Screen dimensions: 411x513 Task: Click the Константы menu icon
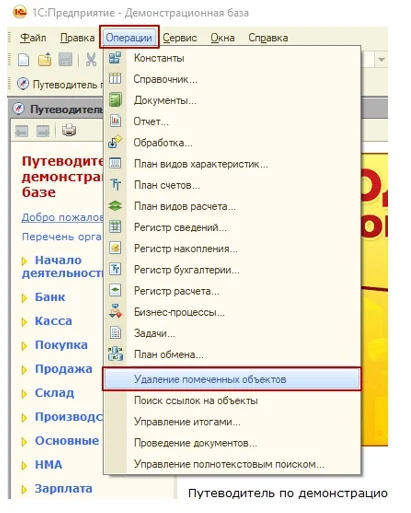(115, 58)
